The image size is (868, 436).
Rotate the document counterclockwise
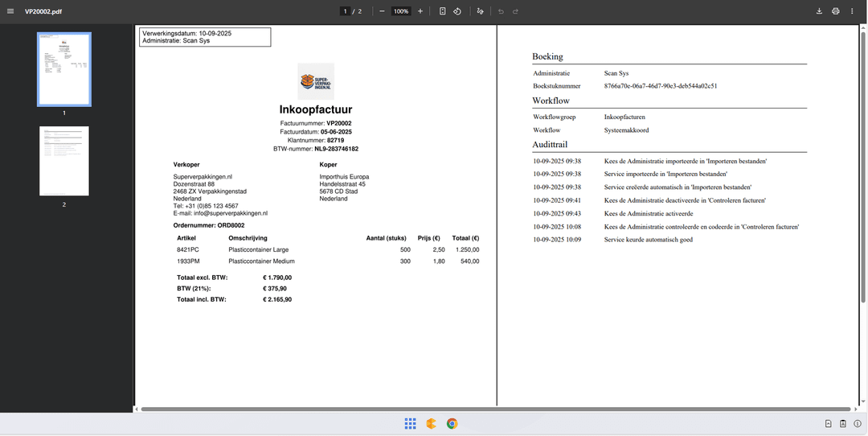[x=457, y=11]
